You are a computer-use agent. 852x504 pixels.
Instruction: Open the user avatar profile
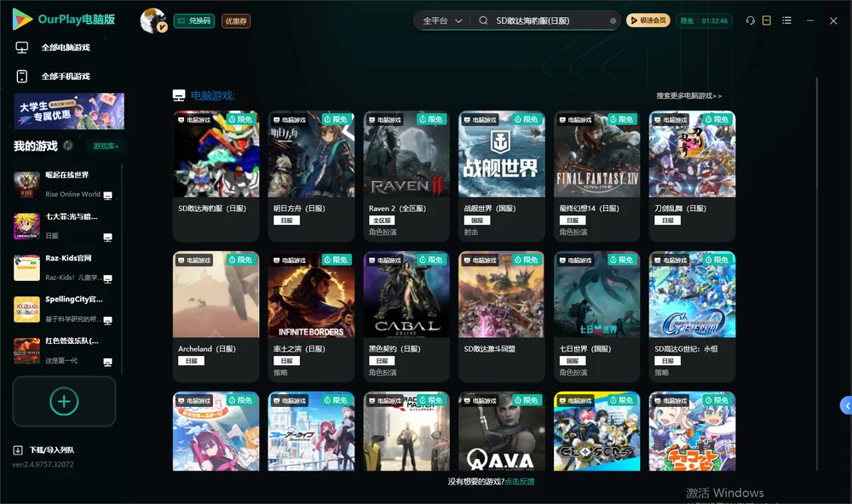tap(153, 20)
